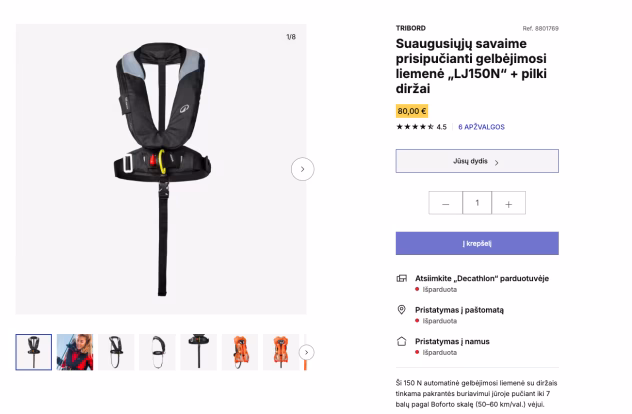Open the "6 APŽVALGOS" reviews link
Viewport: 632px width, 414px height.
(481, 127)
